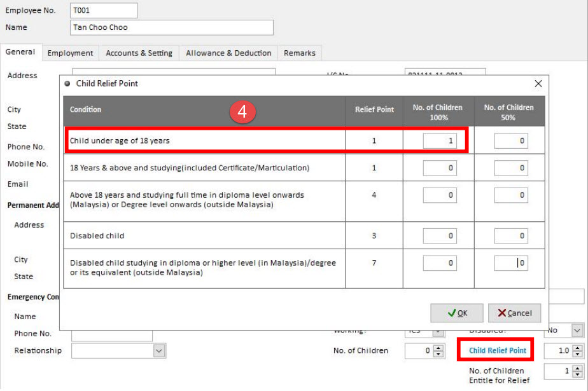Open the Child Relief Point link
The height and width of the screenshot is (391, 588).
pos(498,350)
